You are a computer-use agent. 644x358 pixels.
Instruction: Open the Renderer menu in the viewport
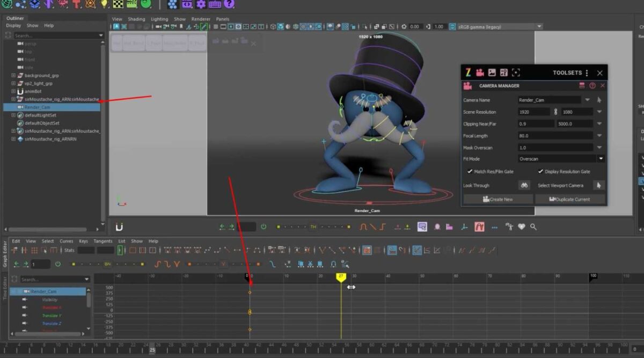click(201, 18)
